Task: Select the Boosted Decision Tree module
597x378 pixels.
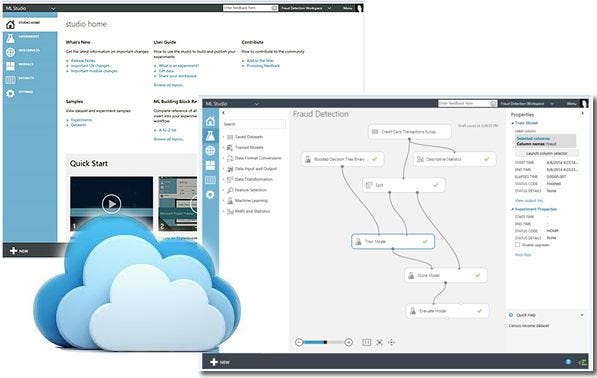Action: click(342, 159)
